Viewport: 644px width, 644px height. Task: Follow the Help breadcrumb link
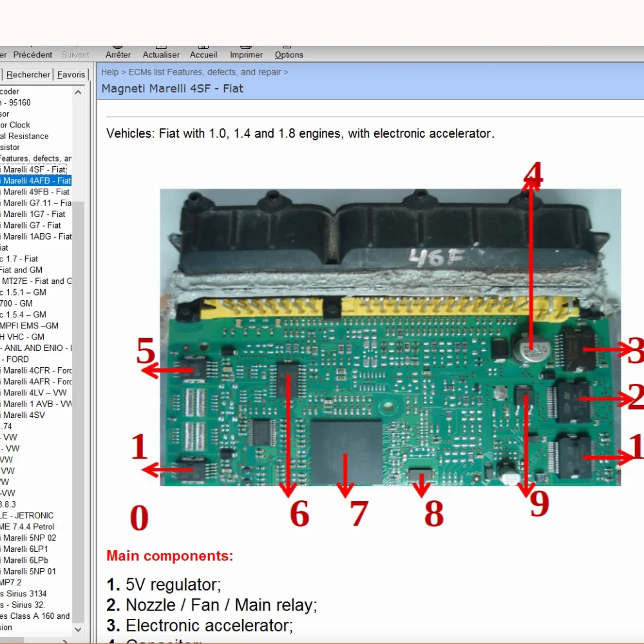pyautogui.click(x=109, y=72)
